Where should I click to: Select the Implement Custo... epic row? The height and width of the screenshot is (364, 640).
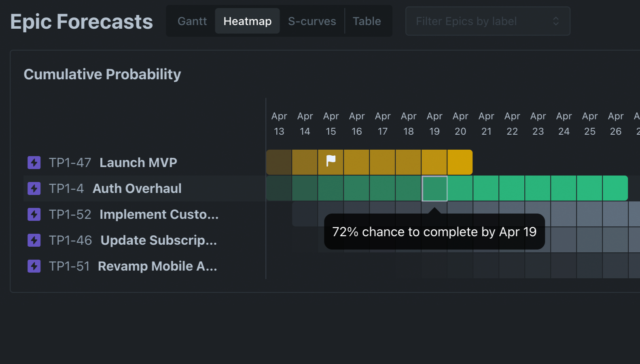(159, 214)
